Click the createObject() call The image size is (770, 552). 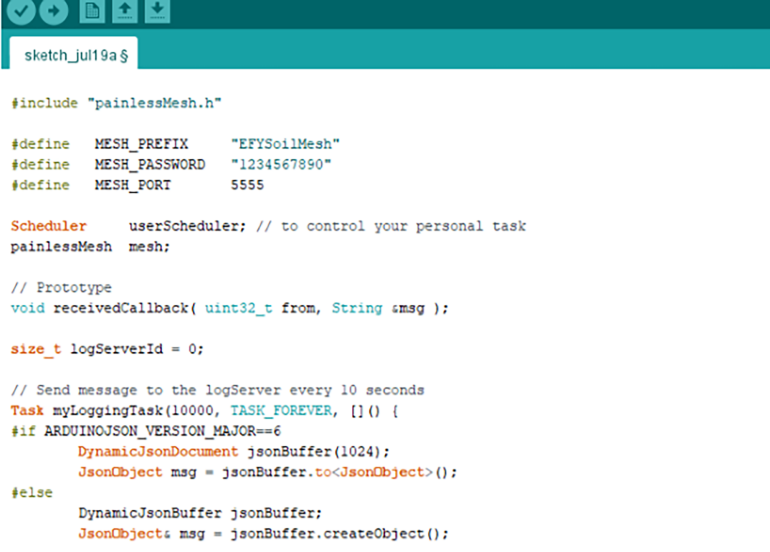tap(385, 534)
